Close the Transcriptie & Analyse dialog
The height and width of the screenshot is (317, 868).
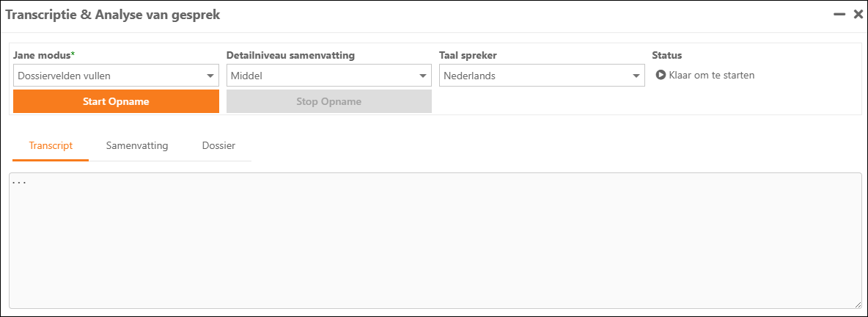coord(858,14)
